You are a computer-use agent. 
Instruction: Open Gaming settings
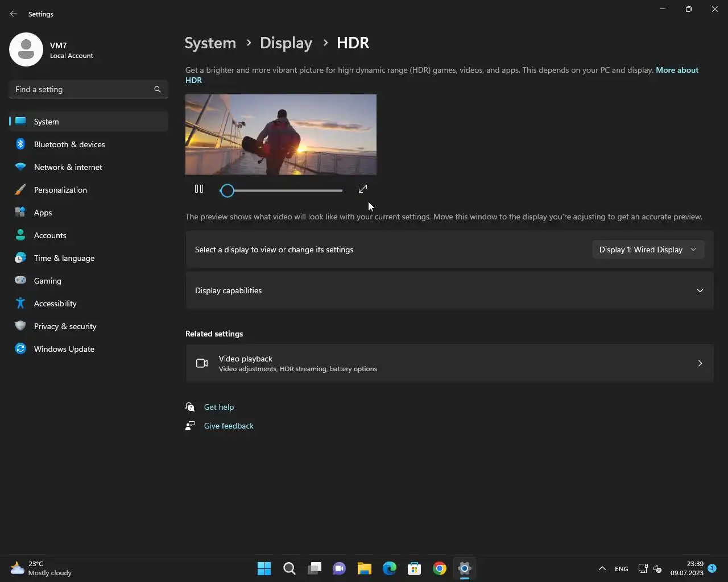coord(89,281)
